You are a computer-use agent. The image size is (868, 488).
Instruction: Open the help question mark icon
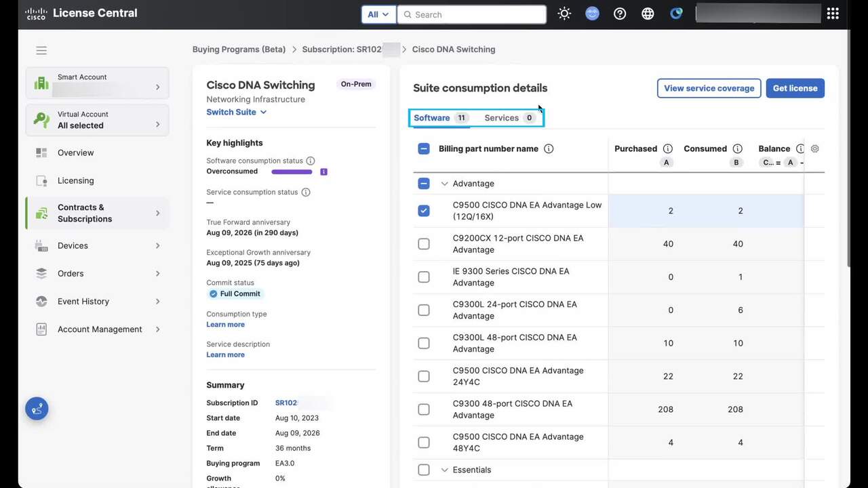click(x=620, y=14)
